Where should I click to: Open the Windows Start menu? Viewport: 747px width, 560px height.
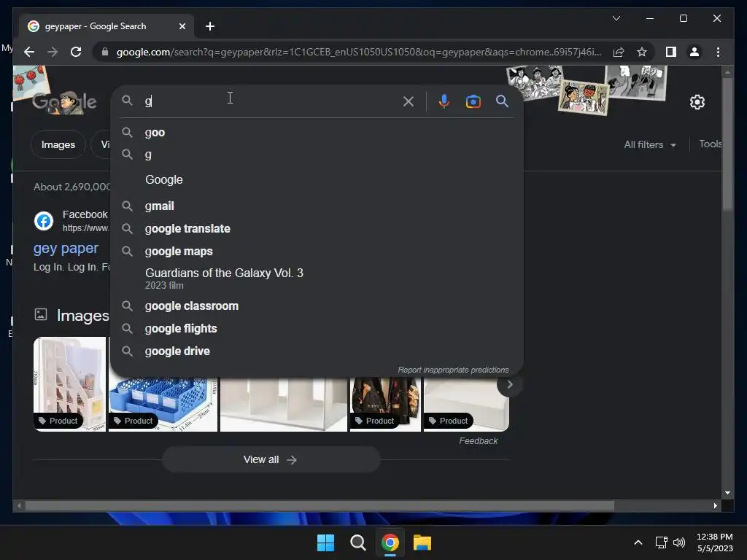[x=326, y=542]
